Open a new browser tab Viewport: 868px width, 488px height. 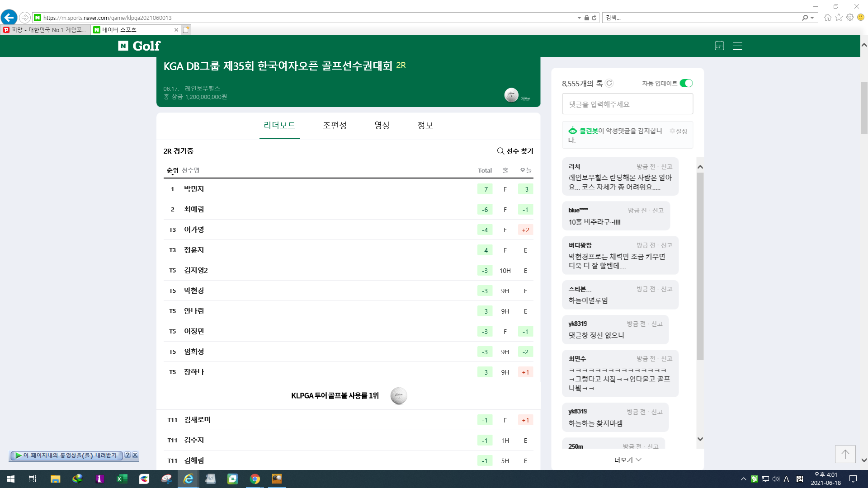[x=186, y=30]
